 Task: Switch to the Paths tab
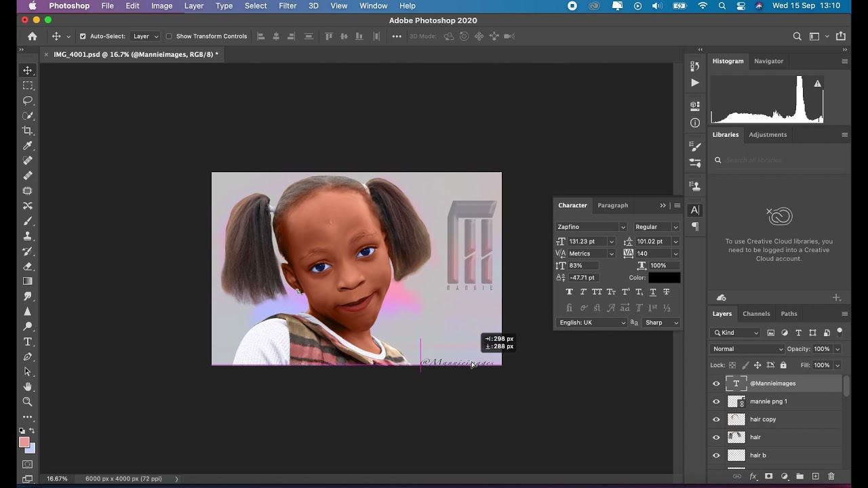(789, 314)
